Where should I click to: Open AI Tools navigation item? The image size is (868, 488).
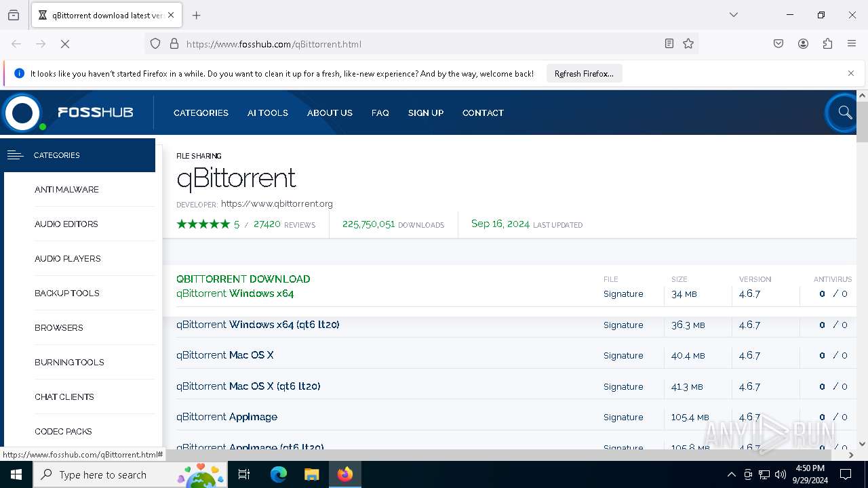click(268, 113)
